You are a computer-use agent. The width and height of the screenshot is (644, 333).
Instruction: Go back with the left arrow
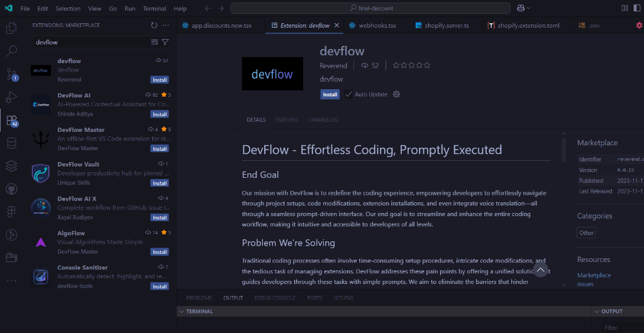pyautogui.click(x=208, y=8)
